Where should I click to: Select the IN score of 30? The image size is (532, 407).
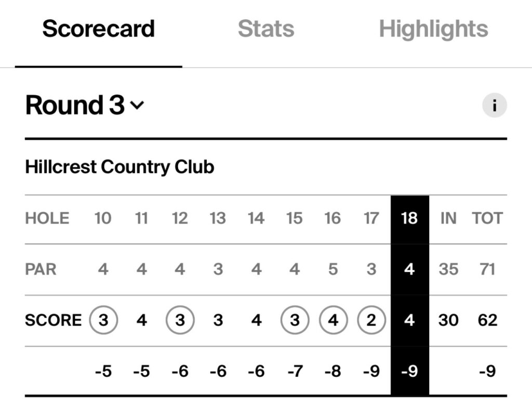448,320
